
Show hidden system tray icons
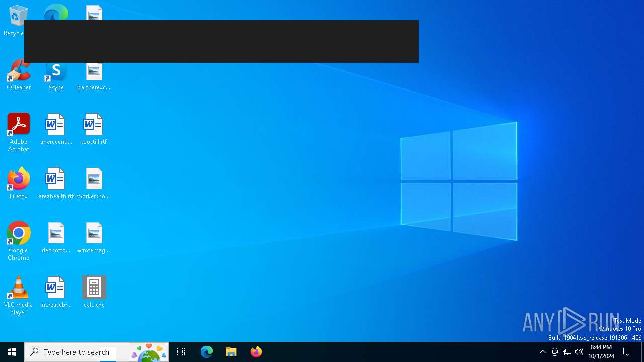point(543,352)
